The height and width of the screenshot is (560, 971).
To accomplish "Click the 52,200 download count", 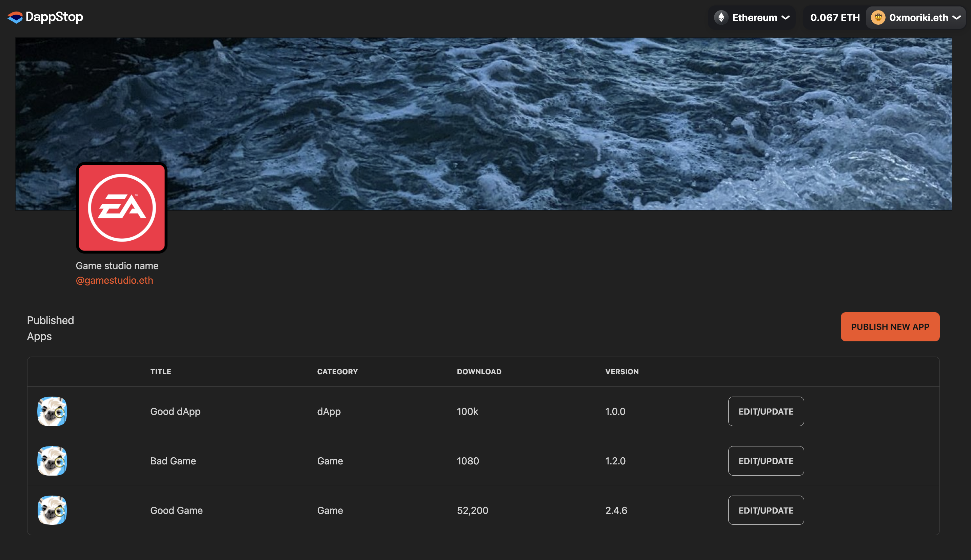I will (472, 511).
